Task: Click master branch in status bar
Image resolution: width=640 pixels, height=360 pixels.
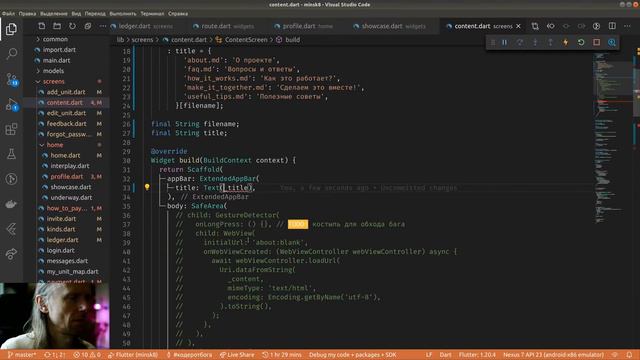Action: (x=22, y=355)
